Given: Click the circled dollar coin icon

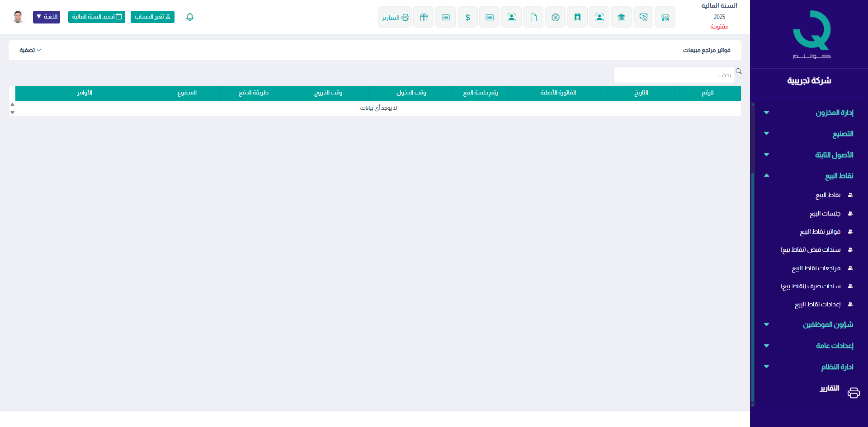Looking at the screenshot, I should (x=555, y=18).
